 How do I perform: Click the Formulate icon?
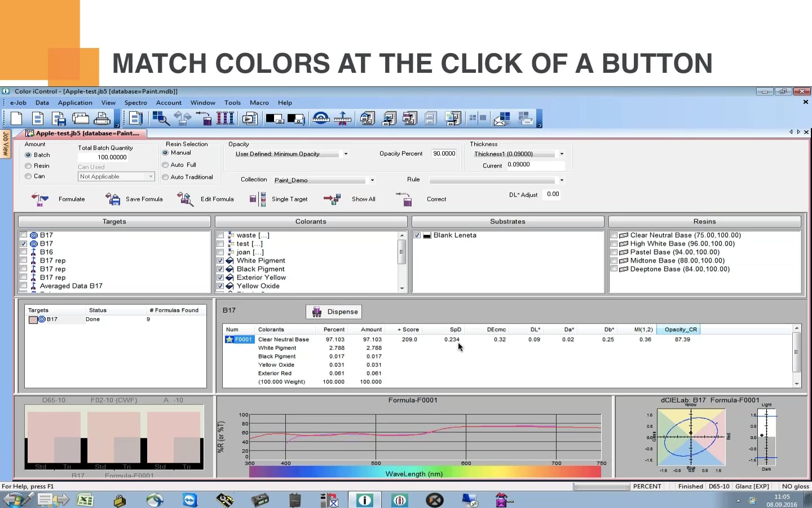(x=40, y=199)
